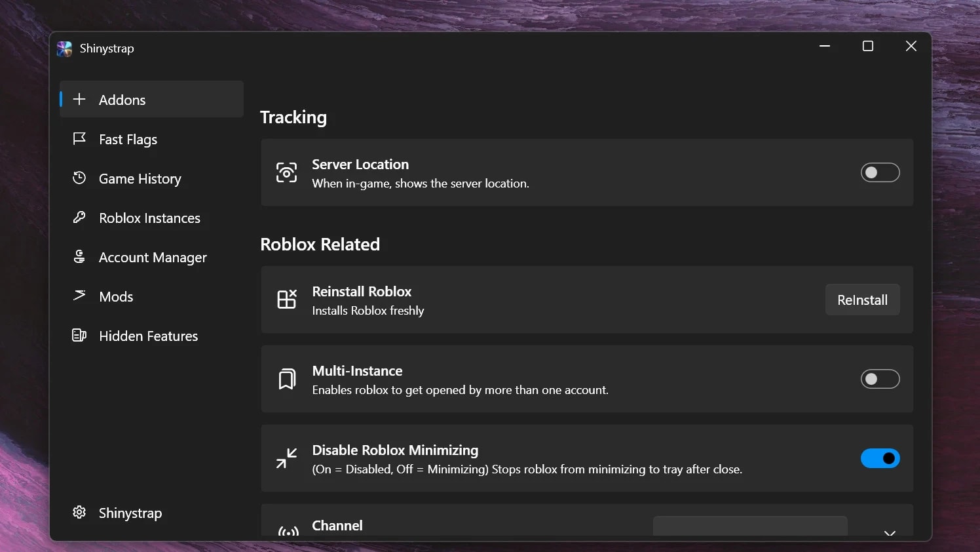Click the Channel title text

(x=337, y=525)
